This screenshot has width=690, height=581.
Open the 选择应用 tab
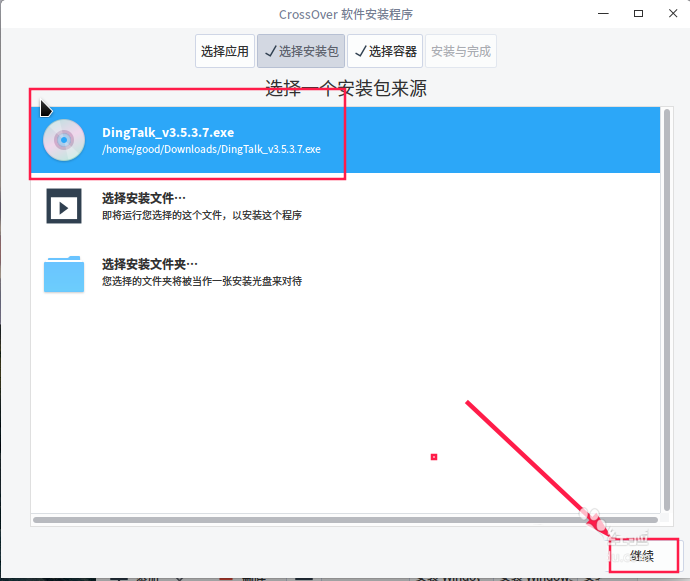(x=225, y=51)
